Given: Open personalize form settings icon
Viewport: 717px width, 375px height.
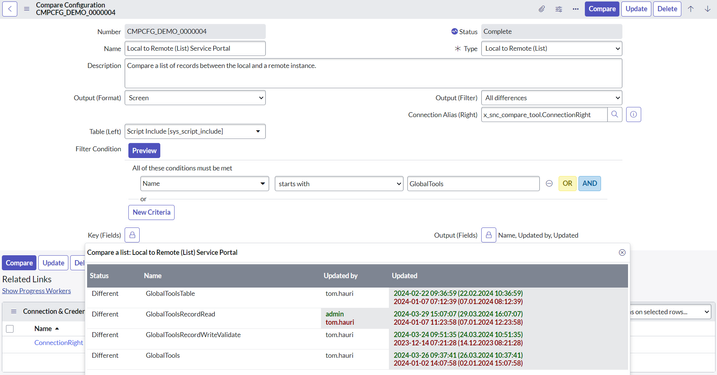Looking at the screenshot, I should (559, 9).
